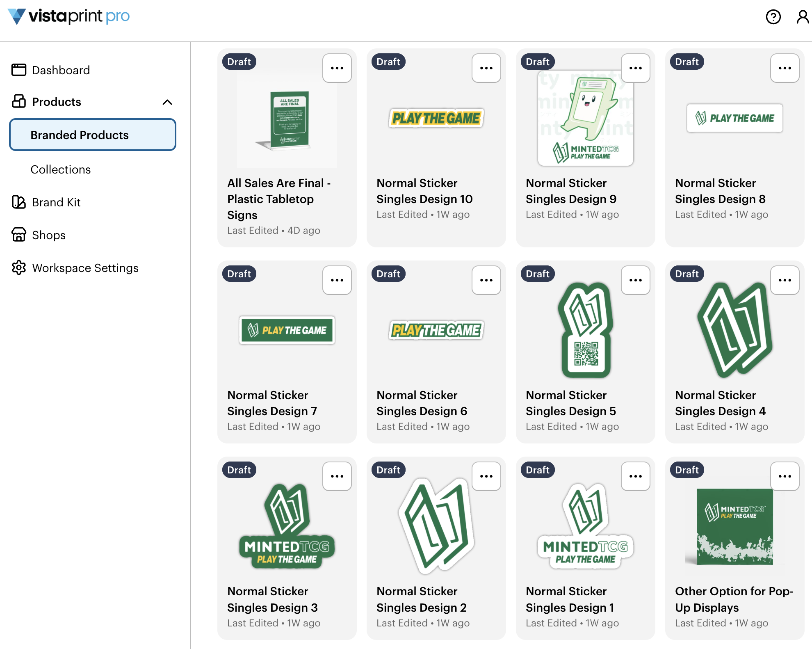Screen dimensions: 812x649
Task: Open Normal Sticker Singles Design 10 title
Action: [x=424, y=191]
